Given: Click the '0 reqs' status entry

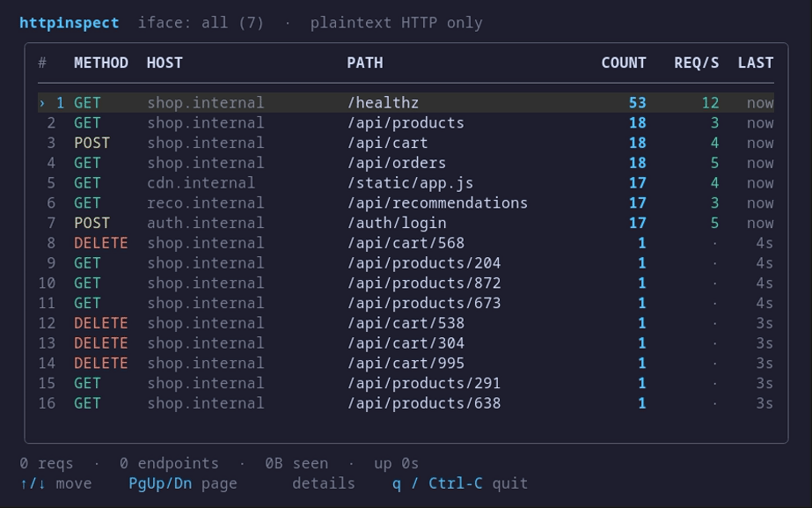Looking at the screenshot, I should click(46, 463).
